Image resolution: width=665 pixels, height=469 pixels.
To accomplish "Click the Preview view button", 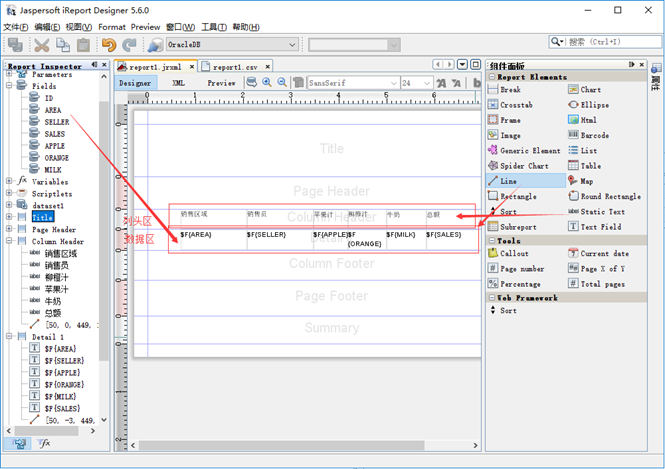I will tap(221, 83).
